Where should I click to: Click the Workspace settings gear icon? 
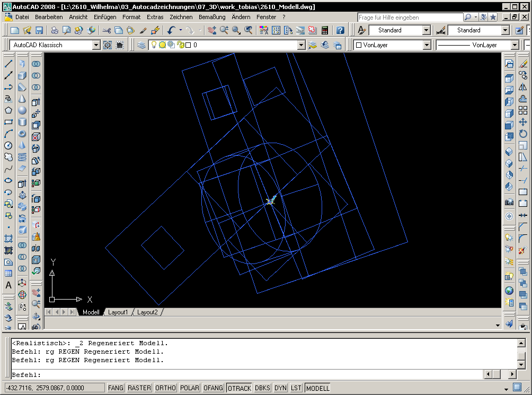pyautogui.click(x=108, y=45)
